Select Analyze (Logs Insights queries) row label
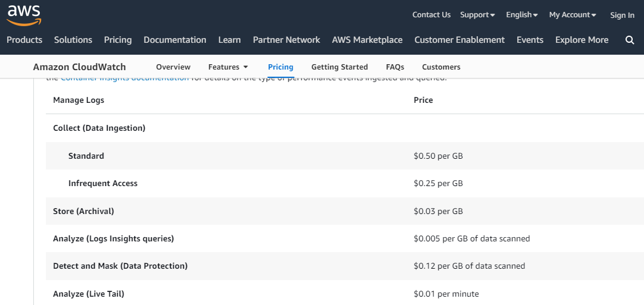 [113, 238]
